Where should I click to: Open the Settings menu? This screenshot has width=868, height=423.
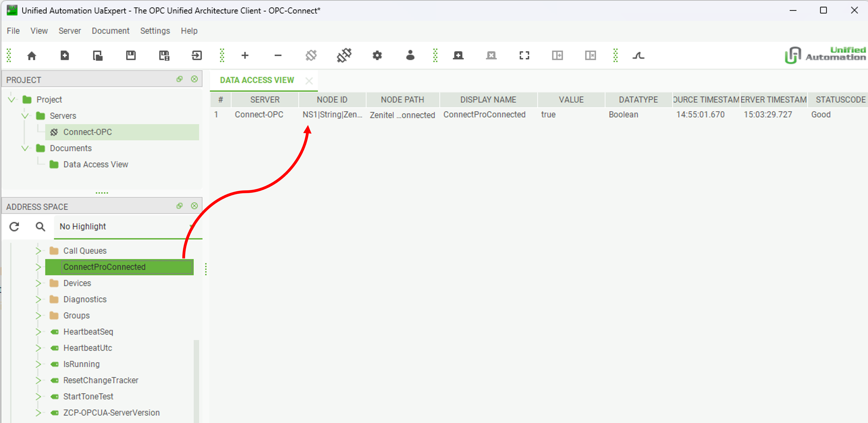155,31
